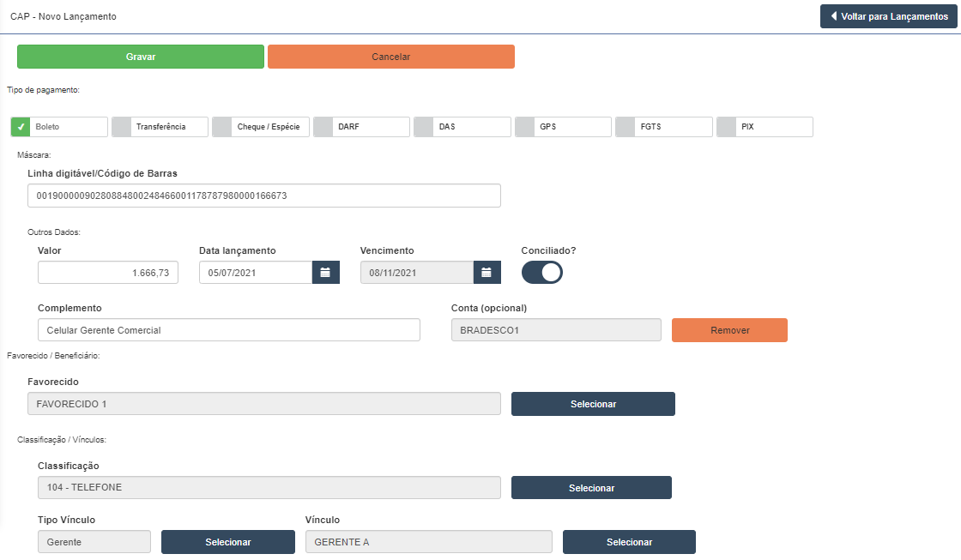Focus the Linha digitável barcode field
This screenshot has width=961, height=560.
(264, 196)
